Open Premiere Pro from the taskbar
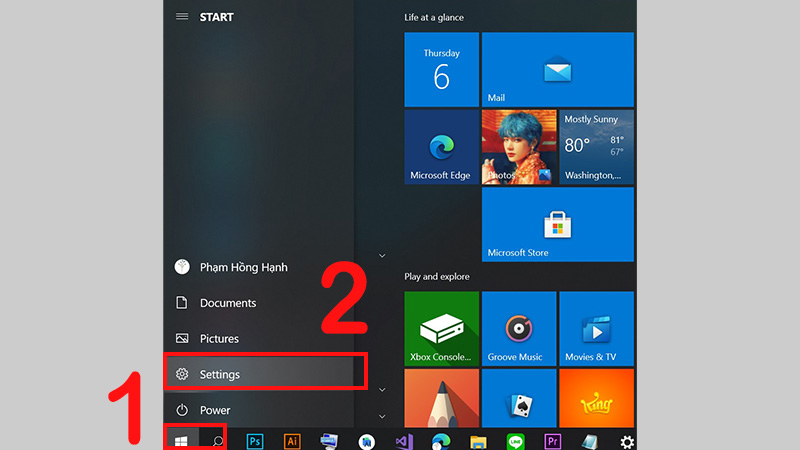Image resolution: width=800 pixels, height=450 pixels. tap(553, 441)
